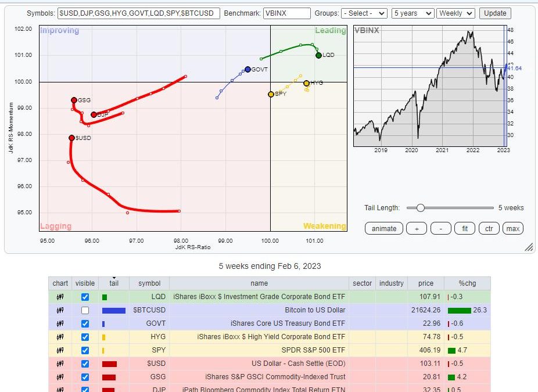Screen dimensions: 538x392
Task: Focus the Symbols input field
Action: pyautogui.click(x=139, y=13)
